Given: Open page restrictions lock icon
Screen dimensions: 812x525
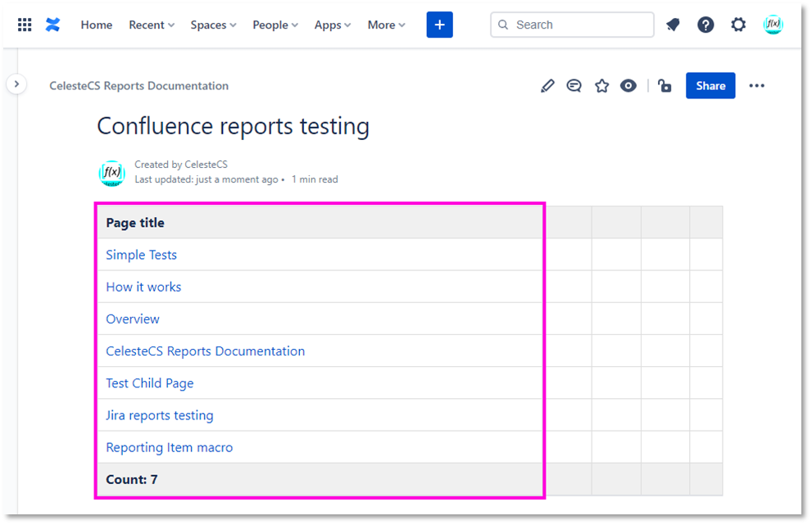Looking at the screenshot, I should click(x=665, y=86).
